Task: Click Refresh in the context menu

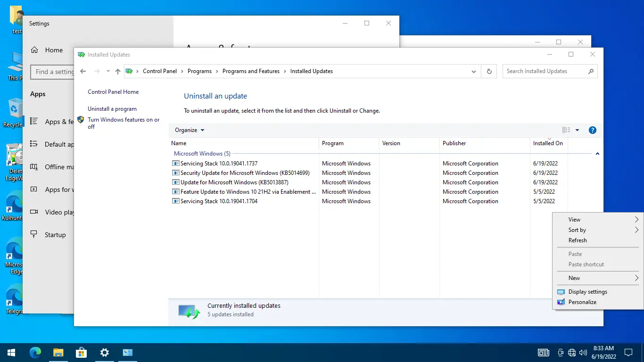Action: pyautogui.click(x=577, y=240)
